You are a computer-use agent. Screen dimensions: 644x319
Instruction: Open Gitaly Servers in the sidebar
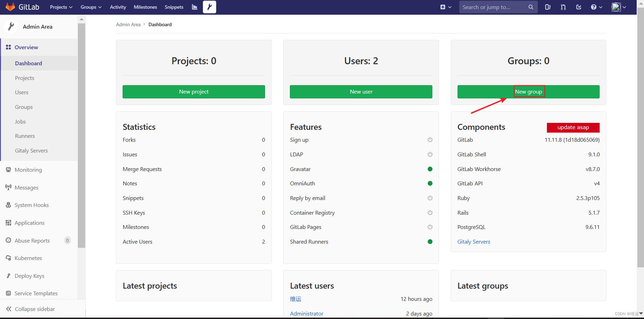click(x=31, y=151)
